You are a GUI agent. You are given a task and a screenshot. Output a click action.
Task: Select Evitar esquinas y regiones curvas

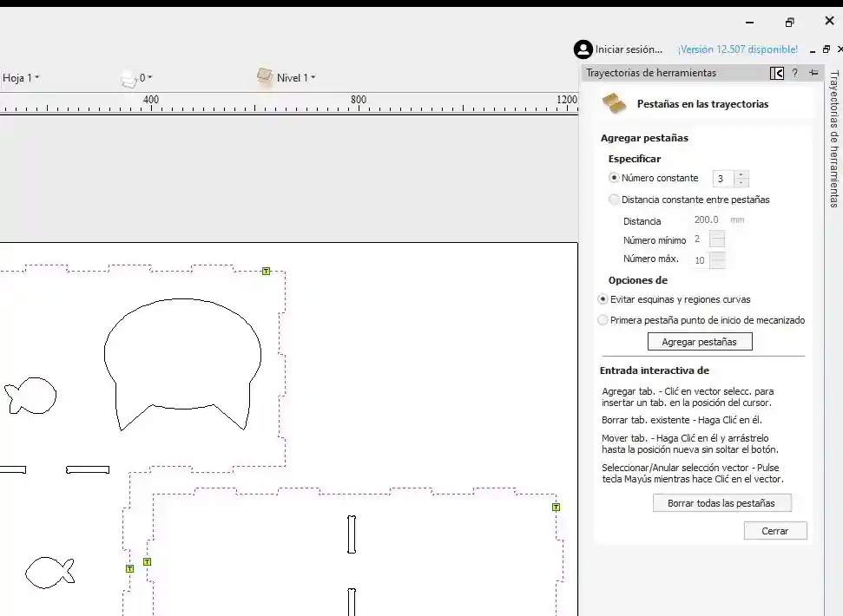click(603, 299)
